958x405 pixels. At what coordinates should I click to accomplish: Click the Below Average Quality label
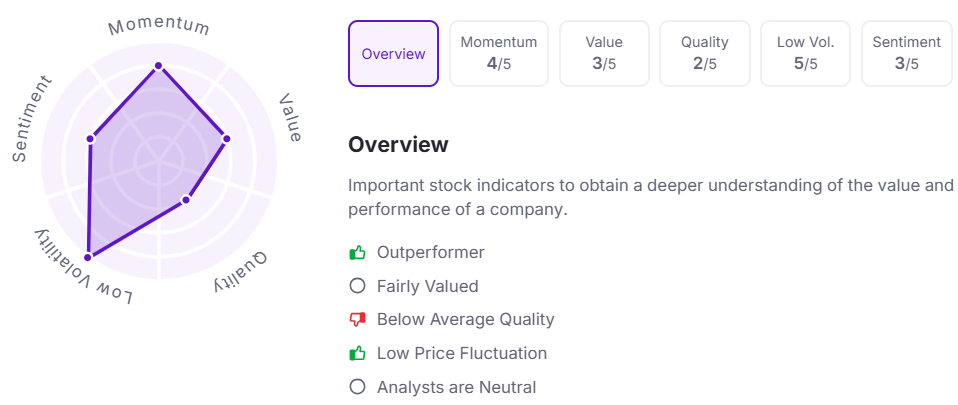466,319
